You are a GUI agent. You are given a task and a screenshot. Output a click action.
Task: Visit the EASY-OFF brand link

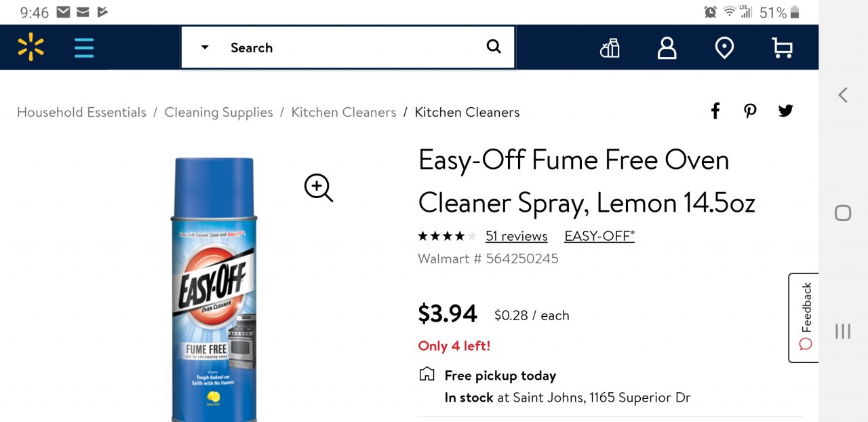pyautogui.click(x=599, y=236)
